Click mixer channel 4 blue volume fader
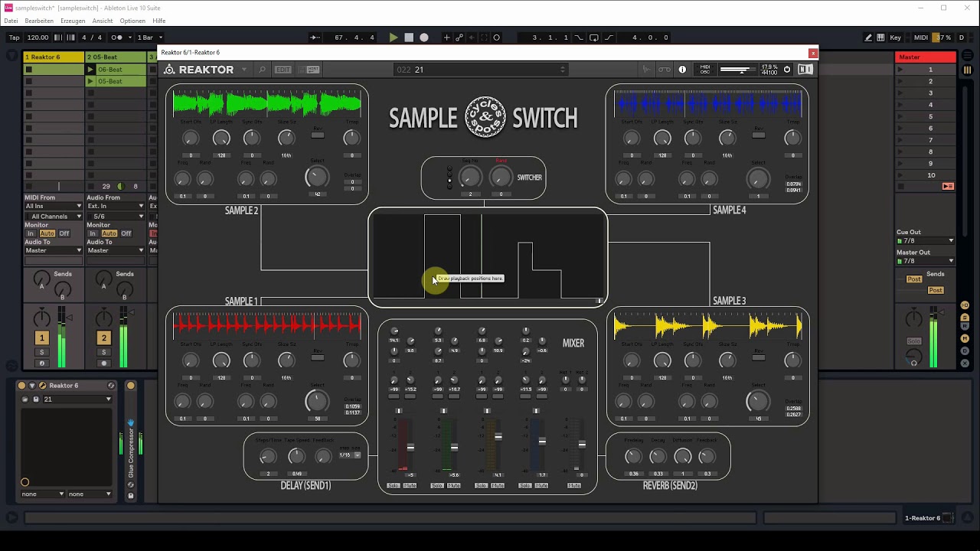Viewport: 980px width, 551px height. click(542, 441)
